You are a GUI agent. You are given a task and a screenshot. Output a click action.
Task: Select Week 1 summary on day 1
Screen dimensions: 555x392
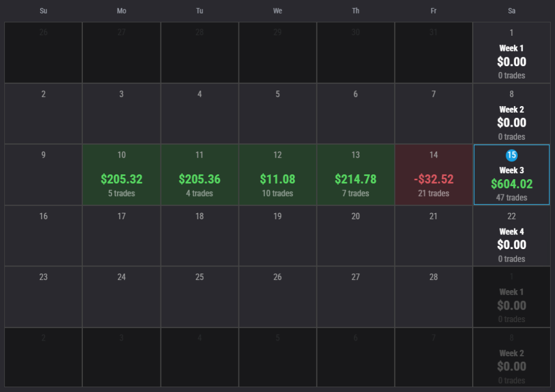[512, 53]
